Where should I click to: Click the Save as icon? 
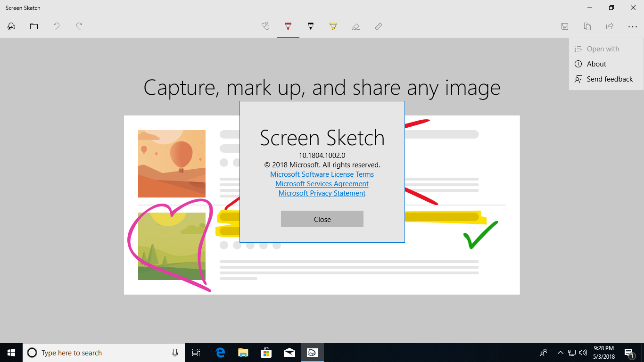[x=565, y=26]
